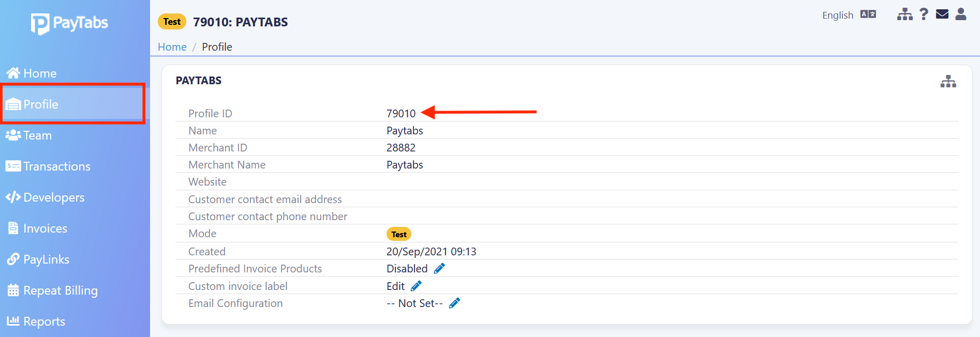Click the hierarchy icon in PAYTABS card

948,81
